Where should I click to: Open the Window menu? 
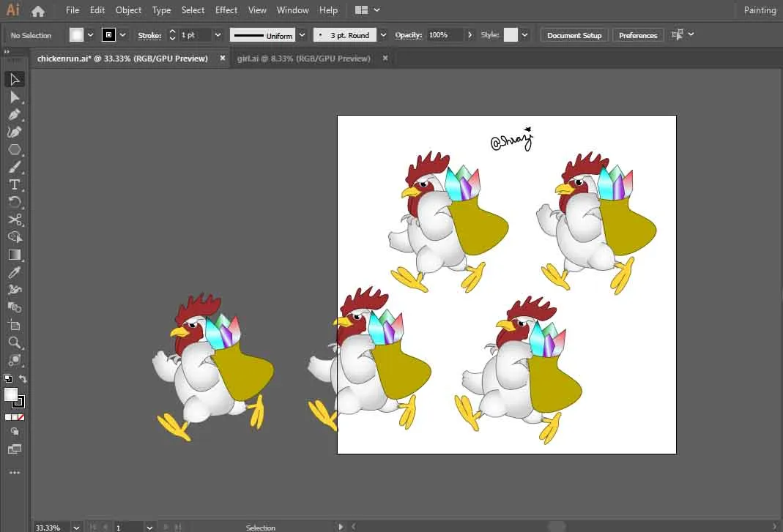(293, 10)
